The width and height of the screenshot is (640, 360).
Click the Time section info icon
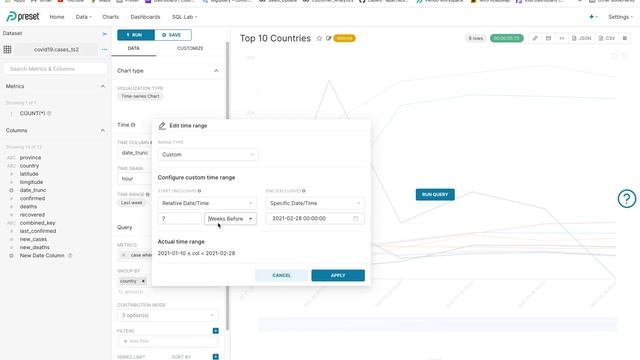click(x=133, y=125)
